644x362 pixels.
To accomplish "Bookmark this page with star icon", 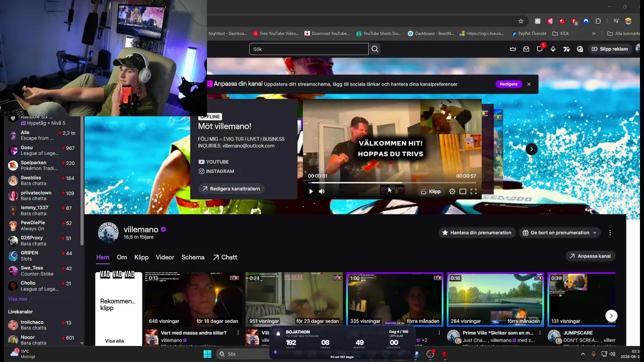I will (x=521, y=21).
